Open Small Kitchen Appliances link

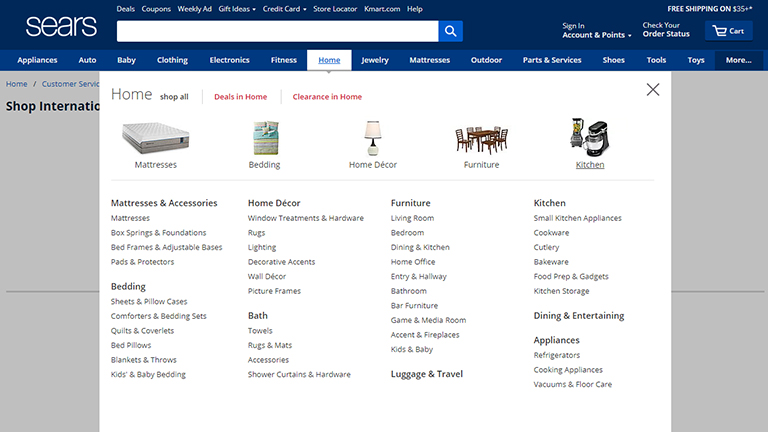(577, 218)
